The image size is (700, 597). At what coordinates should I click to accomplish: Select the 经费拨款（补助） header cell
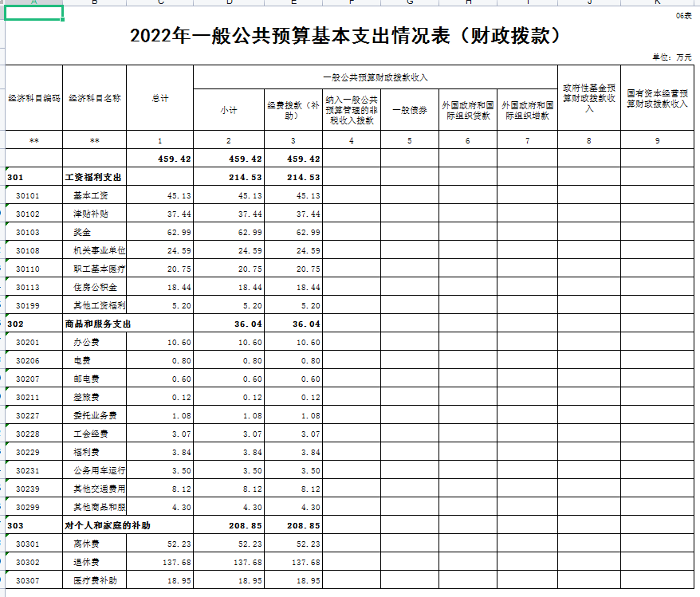pyautogui.click(x=293, y=110)
